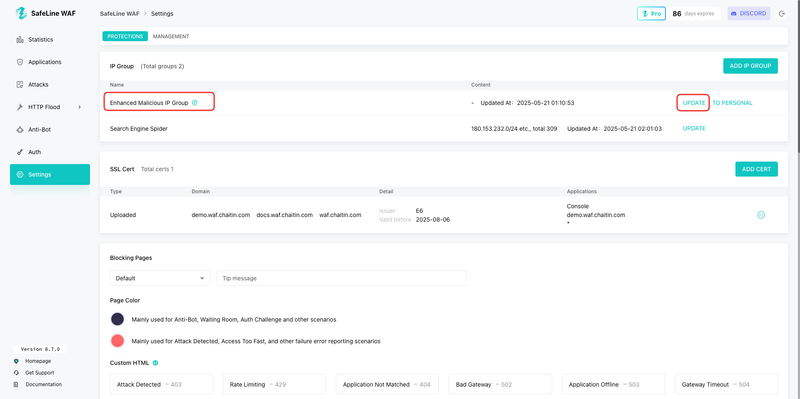Viewport: 800px width, 399px height.
Task: Open the more options icon for the uploaded cert
Action: (x=761, y=215)
